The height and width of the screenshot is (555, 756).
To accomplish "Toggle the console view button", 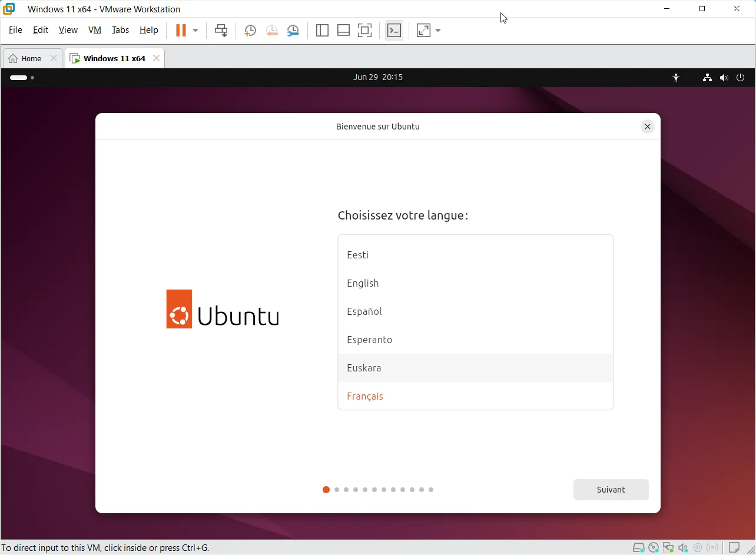I will [x=394, y=31].
